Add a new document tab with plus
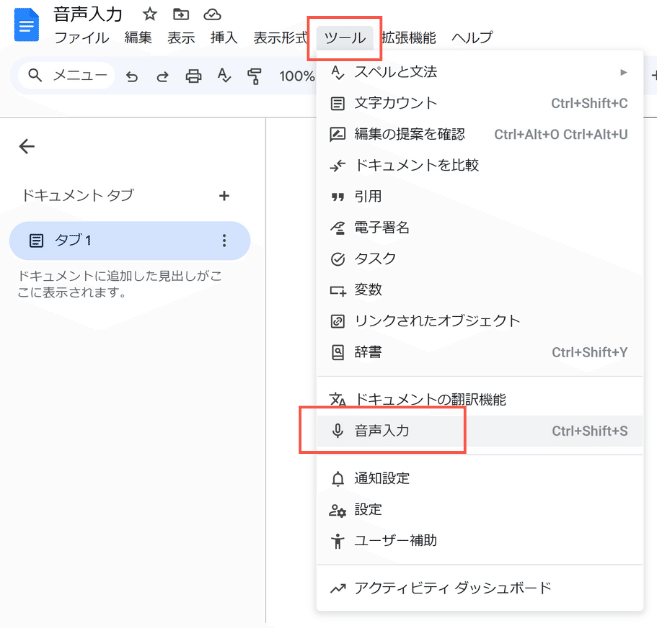Image resolution: width=664 pixels, height=628 pixels. click(x=224, y=196)
